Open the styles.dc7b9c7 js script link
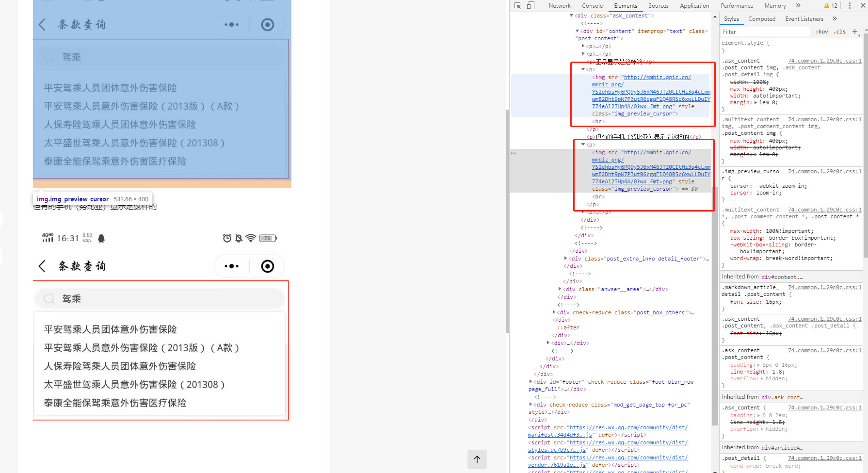868x473 pixels. [608, 446]
